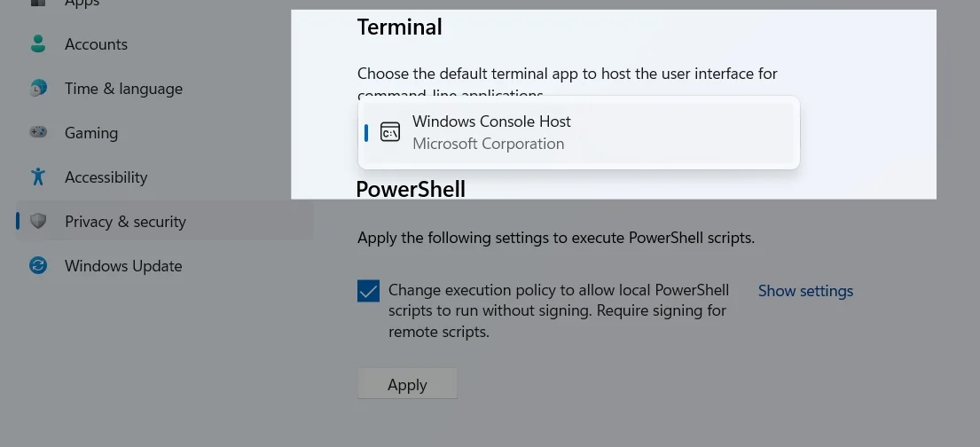This screenshot has height=447, width=980.
Task: Click the Gaming controller icon
Action: (38, 132)
